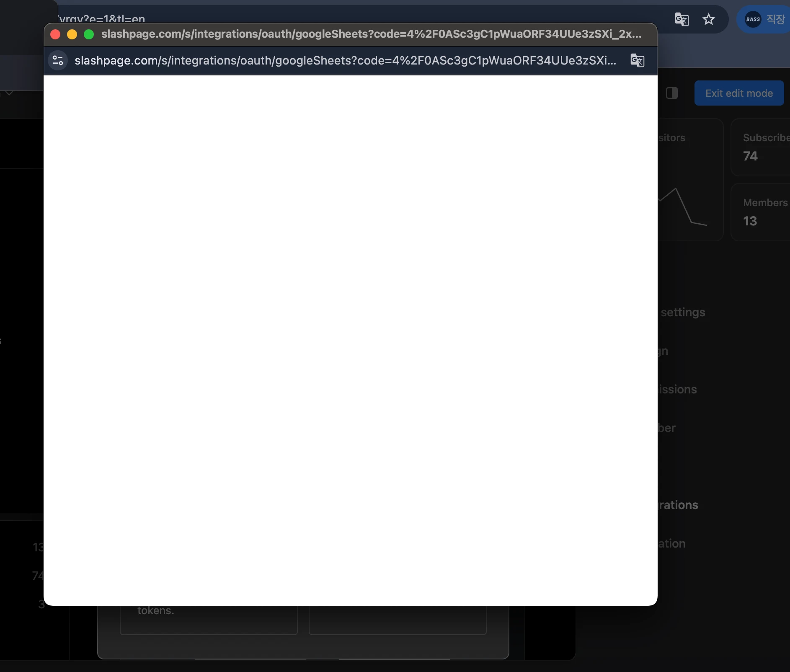Open site information icon in popup address bar
Image resolution: width=790 pixels, height=672 pixels.
coord(58,61)
